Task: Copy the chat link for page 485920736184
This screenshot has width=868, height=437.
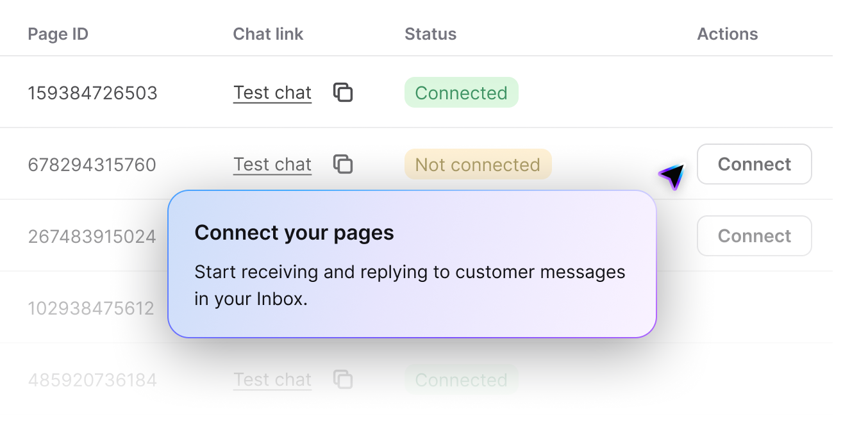Action: (343, 379)
